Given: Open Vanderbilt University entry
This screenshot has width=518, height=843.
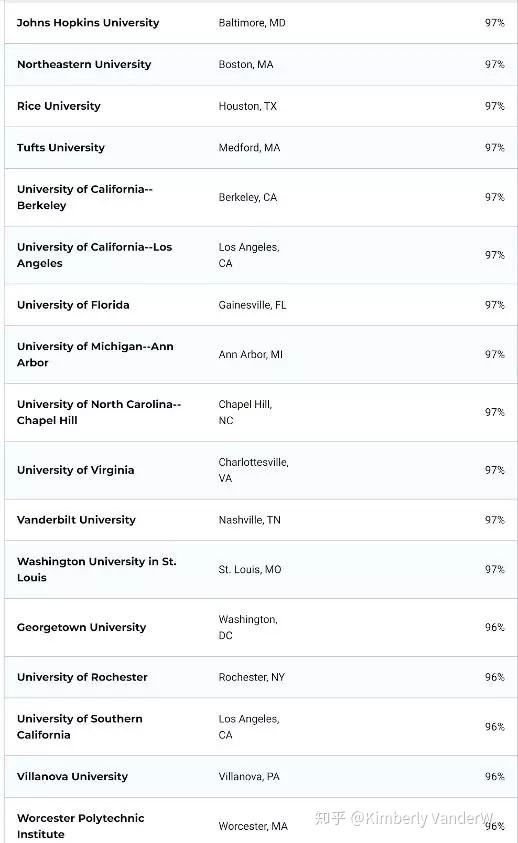Looking at the screenshot, I should pyautogui.click(x=76, y=520).
